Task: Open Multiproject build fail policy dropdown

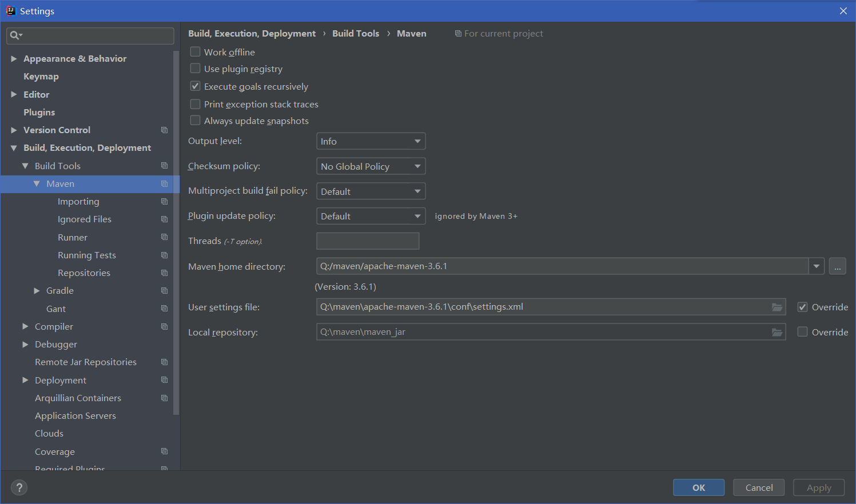Action: (x=371, y=191)
